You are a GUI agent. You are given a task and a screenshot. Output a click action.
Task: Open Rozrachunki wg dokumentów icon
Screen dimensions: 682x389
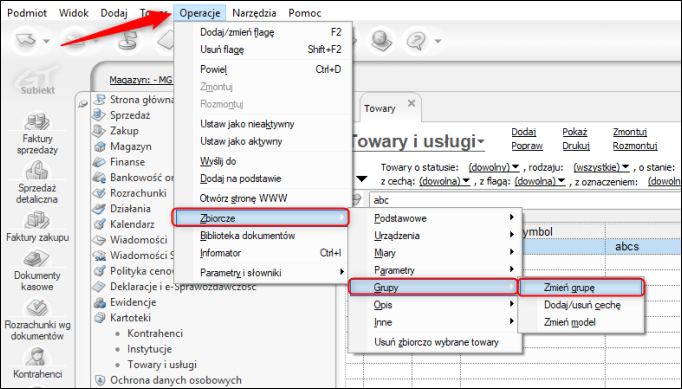(37, 308)
